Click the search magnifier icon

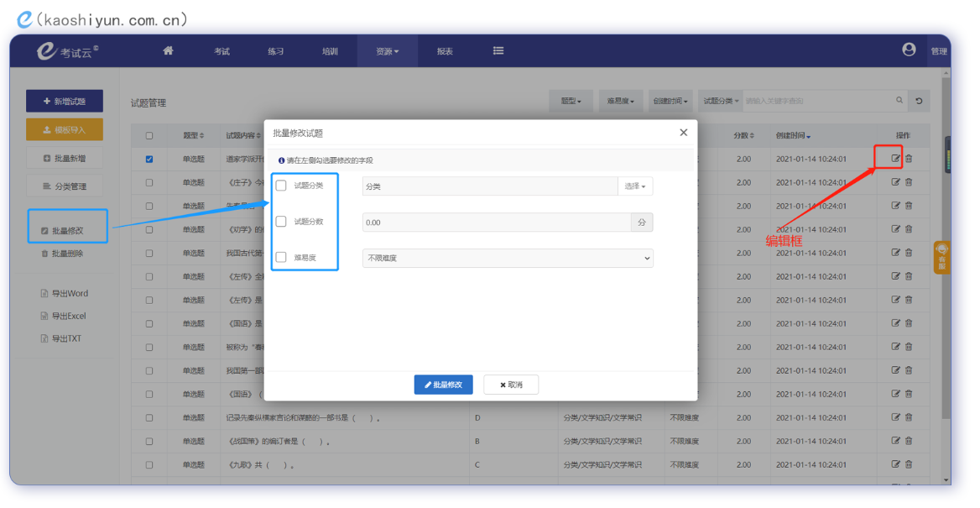[x=899, y=101]
